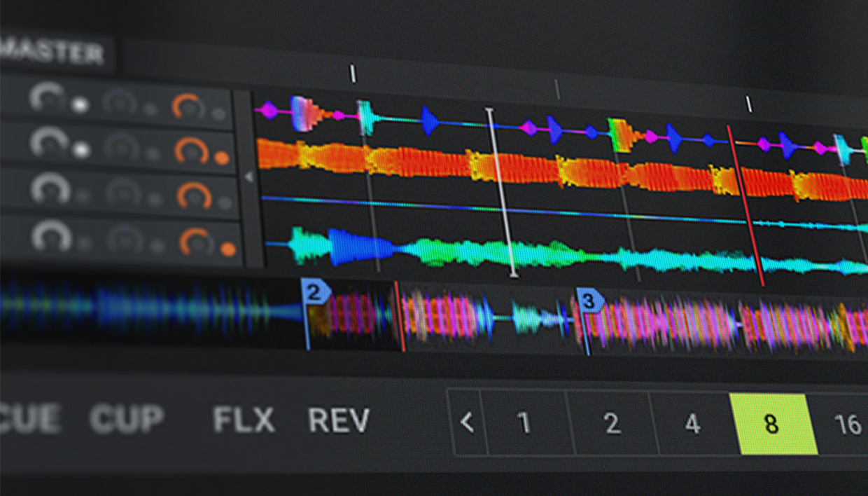Click the grey volume knob in the first stem row

[x=48, y=98]
